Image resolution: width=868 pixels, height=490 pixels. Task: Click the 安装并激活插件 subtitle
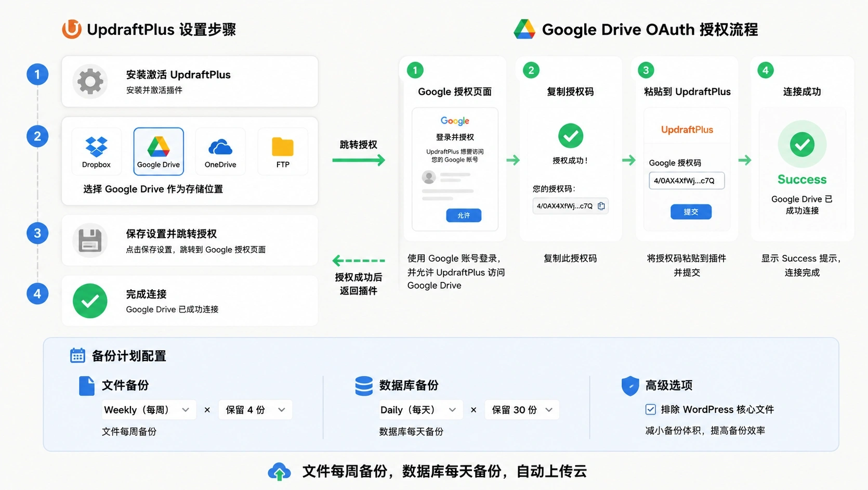pos(154,90)
